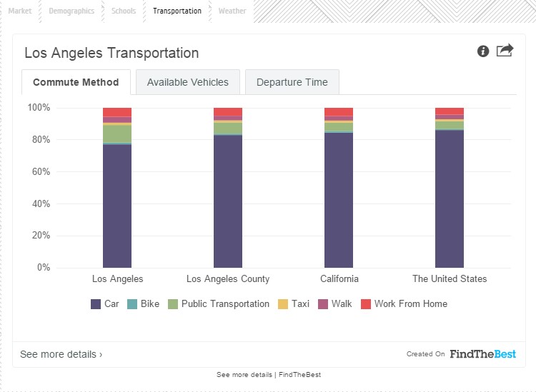Click the Los Angeles stacked bar
536x392 pixels.
tap(117, 200)
